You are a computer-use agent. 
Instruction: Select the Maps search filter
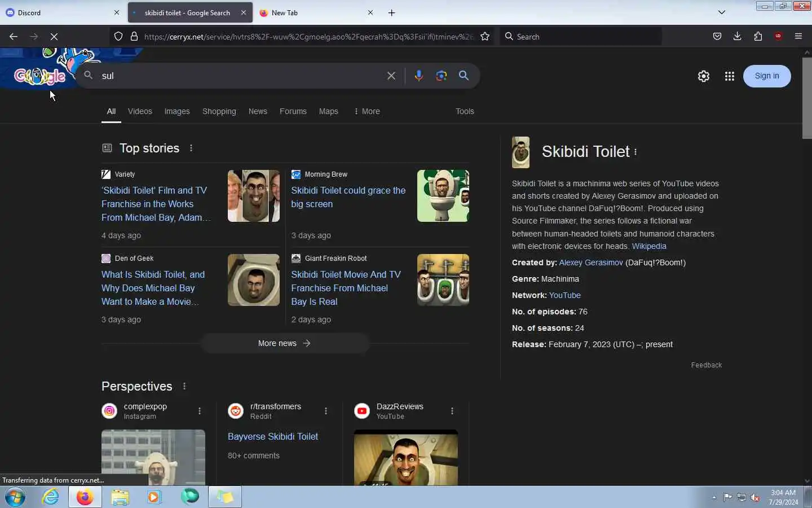(329, 111)
